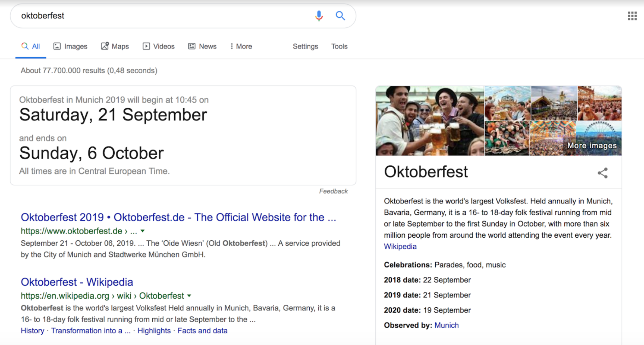The width and height of the screenshot is (644, 345).
Task: Switch to the Maps tab
Action: (115, 46)
